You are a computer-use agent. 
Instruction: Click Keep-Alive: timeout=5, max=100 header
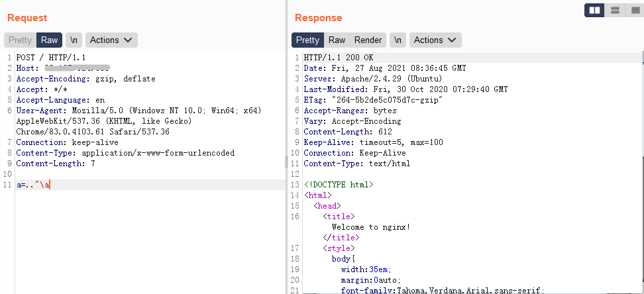point(373,142)
